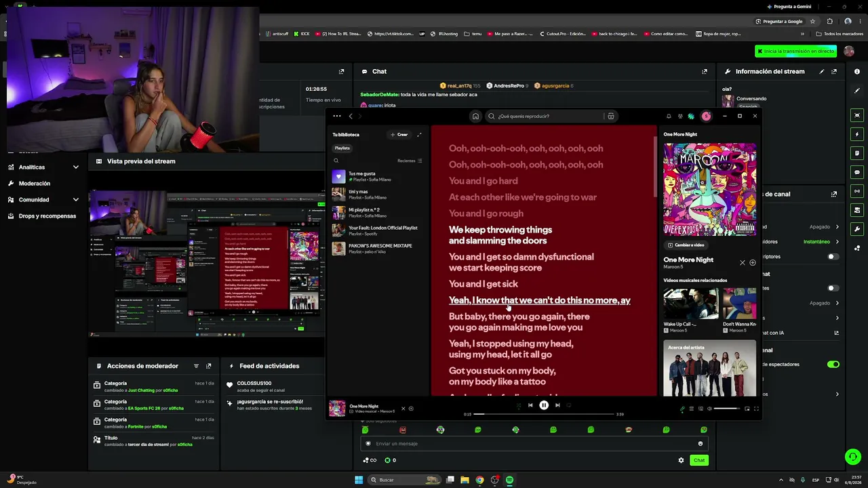Open the Moderación section
The height and width of the screenshot is (488, 868).
pyautogui.click(x=35, y=184)
